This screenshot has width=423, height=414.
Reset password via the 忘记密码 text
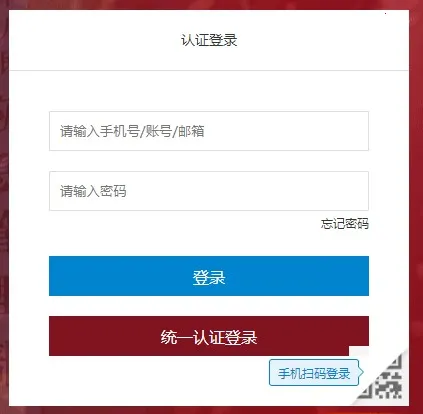pyautogui.click(x=345, y=224)
